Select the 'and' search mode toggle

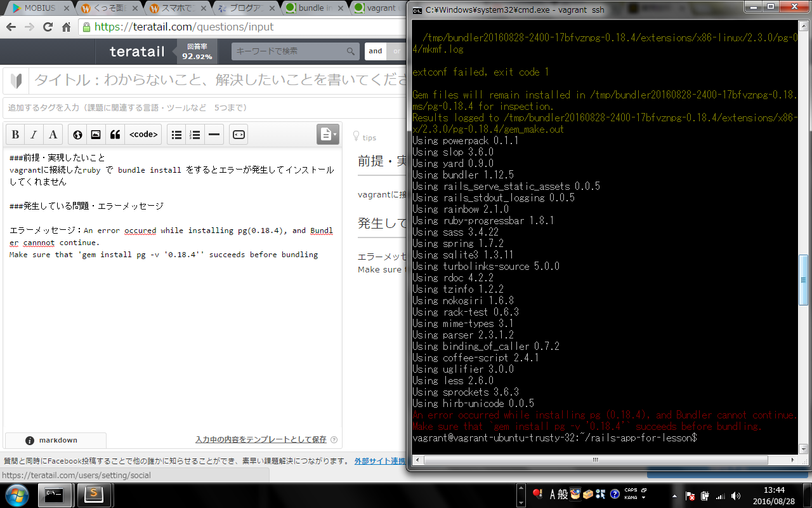376,51
